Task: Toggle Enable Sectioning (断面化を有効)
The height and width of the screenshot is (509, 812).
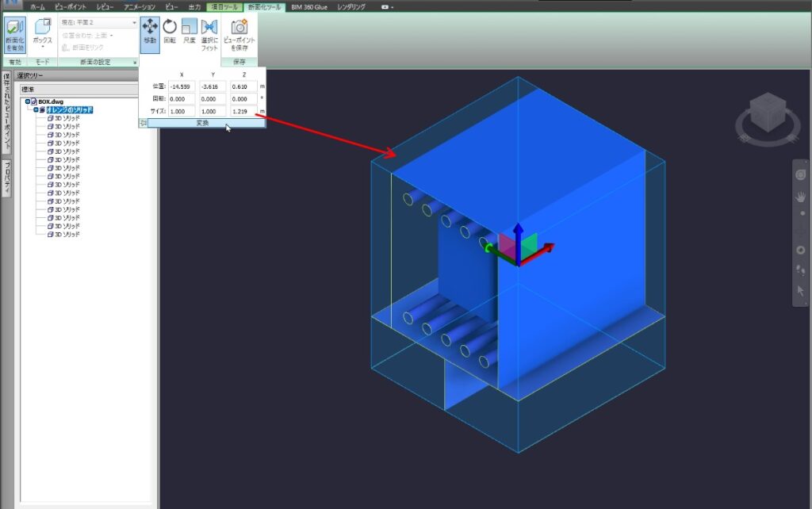Action: click(14, 36)
